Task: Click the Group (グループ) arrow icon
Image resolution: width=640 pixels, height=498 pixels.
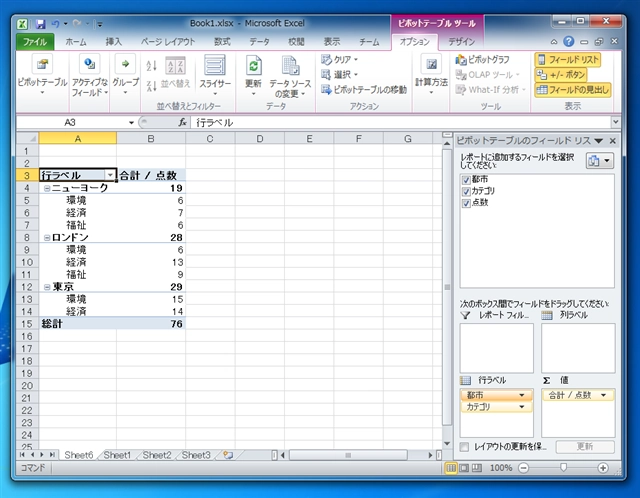Action: [125, 64]
